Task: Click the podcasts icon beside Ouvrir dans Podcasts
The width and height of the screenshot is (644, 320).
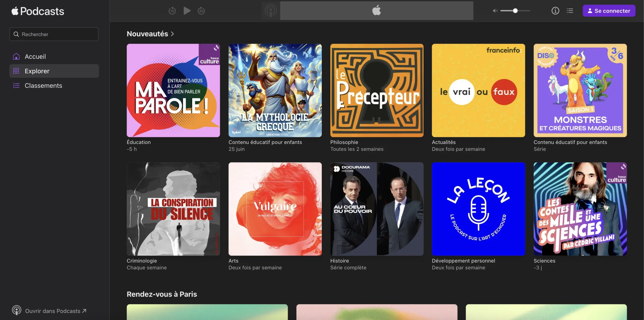Action: pos(17,310)
